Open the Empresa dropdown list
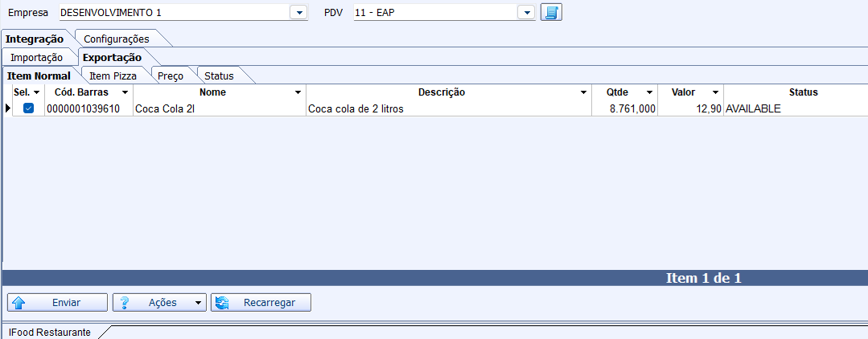 coord(298,13)
